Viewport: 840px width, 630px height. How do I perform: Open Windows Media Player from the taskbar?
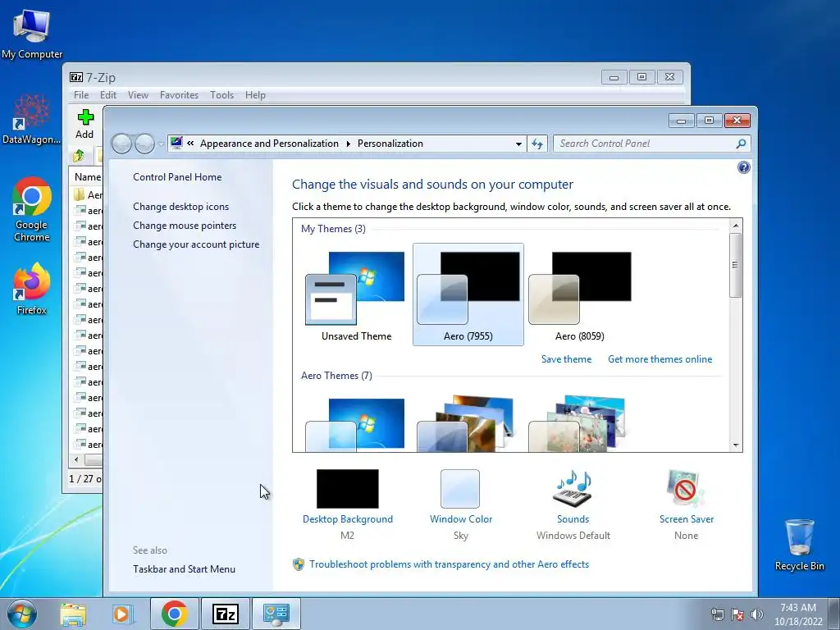123,614
